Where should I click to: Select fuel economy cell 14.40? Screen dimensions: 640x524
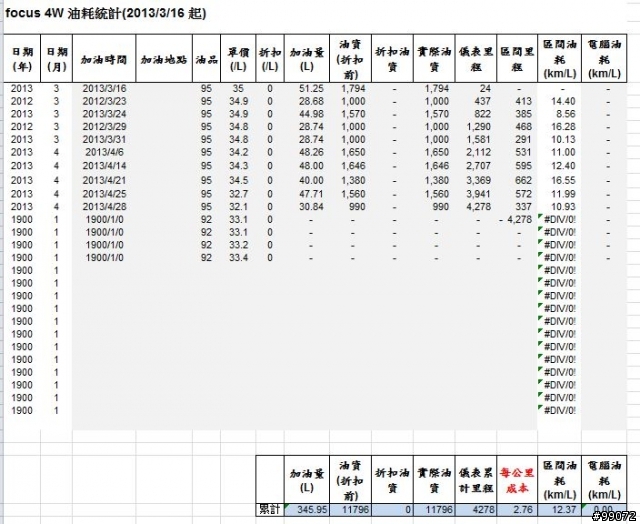point(563,101)
